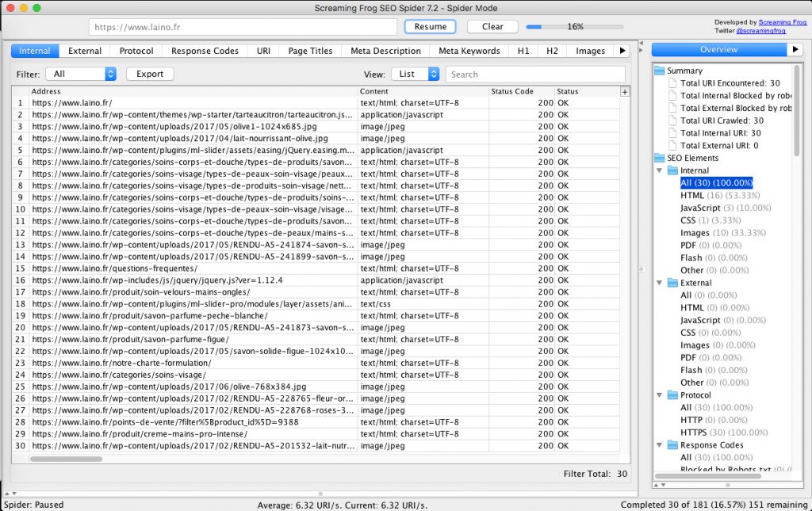Select Protocol HTTPS (30) in the tree
Viewport: 812px width, 511px height.
[x=724, y=433]
